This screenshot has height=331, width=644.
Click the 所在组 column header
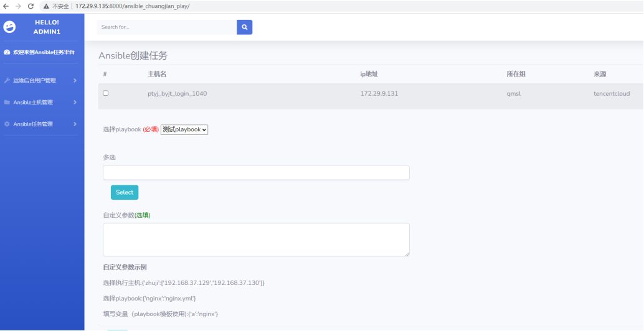pos(516,74)
